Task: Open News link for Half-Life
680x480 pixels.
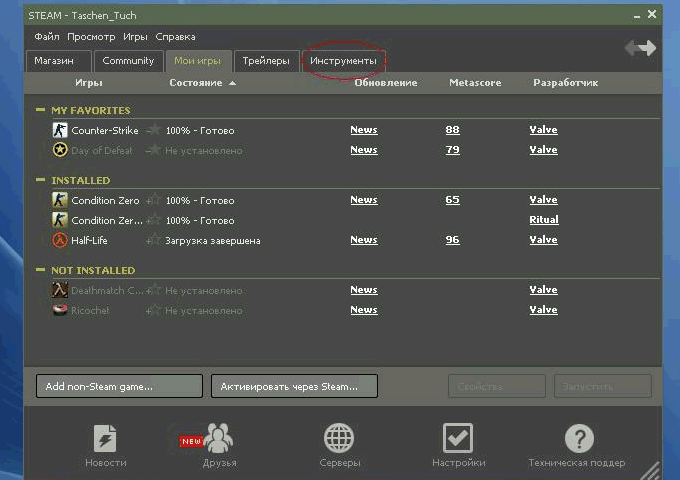Action: (x=364, y=240)
